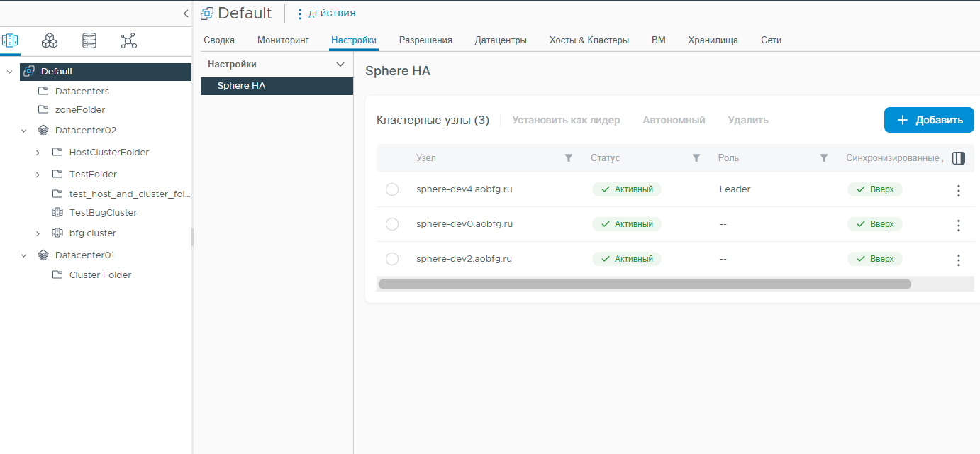The height and width of the screenshot is (454, 980).
Task: Open the Датацентры tab
Action: [x=501, y=40]
